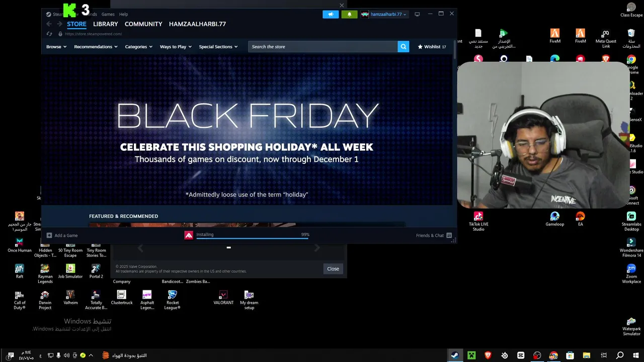Switch to the STORE tab
Screen dimensions: 644x362
pos(76,24)
